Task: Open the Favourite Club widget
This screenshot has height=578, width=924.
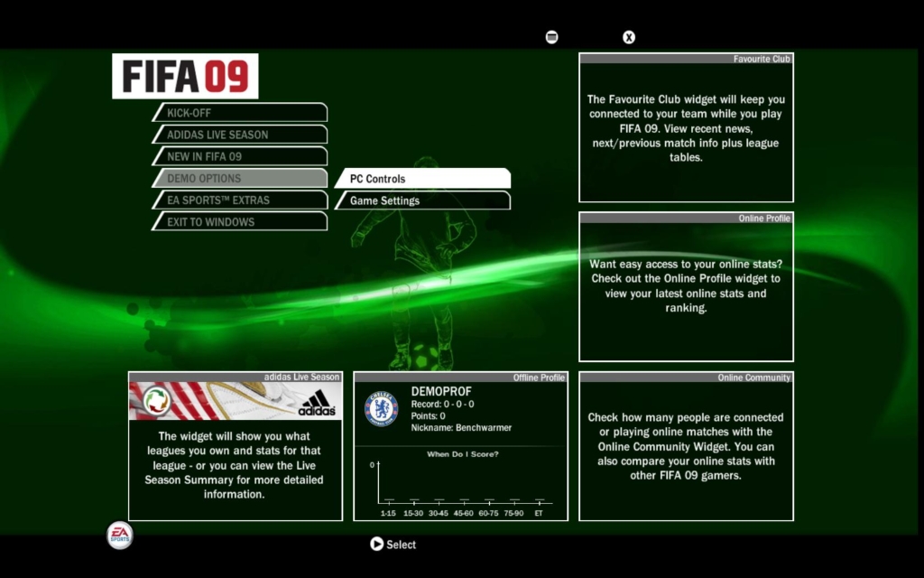Action: pos(686,127)
